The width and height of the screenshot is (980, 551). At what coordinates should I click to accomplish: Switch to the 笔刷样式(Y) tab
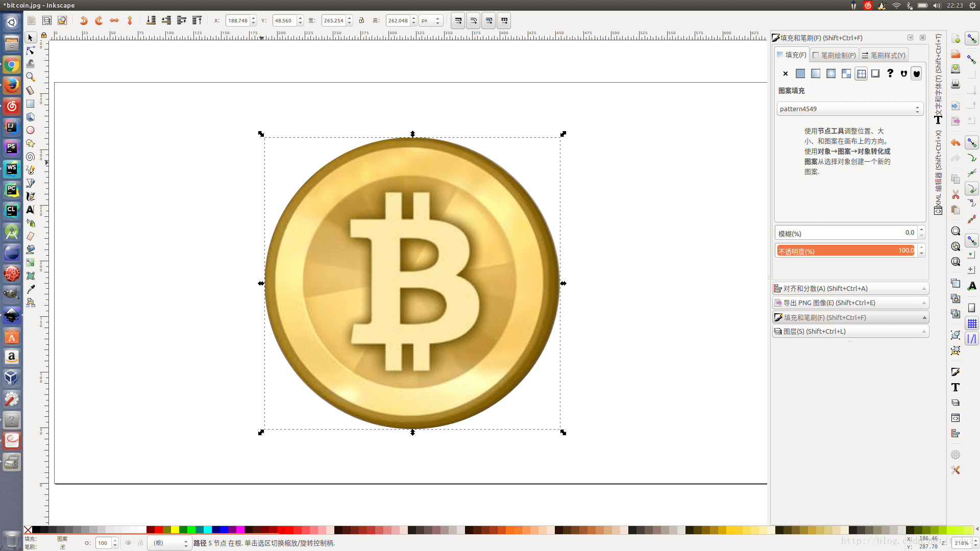(x=884, y=55)
